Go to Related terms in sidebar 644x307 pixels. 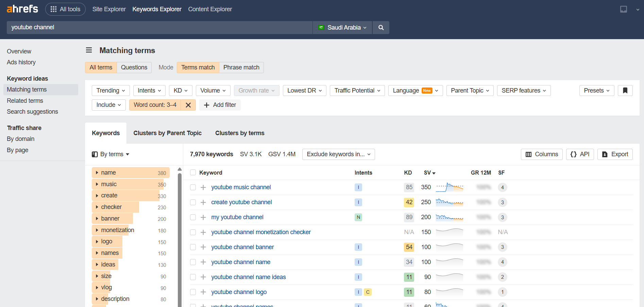pos(25,101)
